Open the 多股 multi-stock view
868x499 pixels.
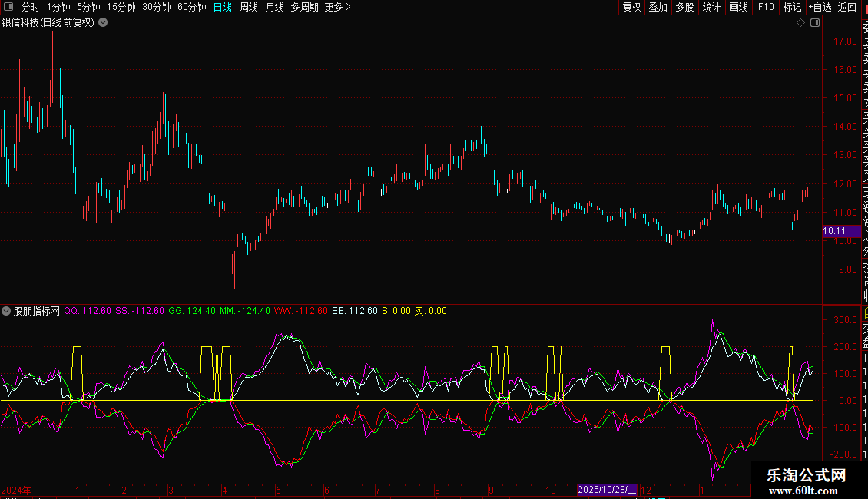(x=684, y=7)
